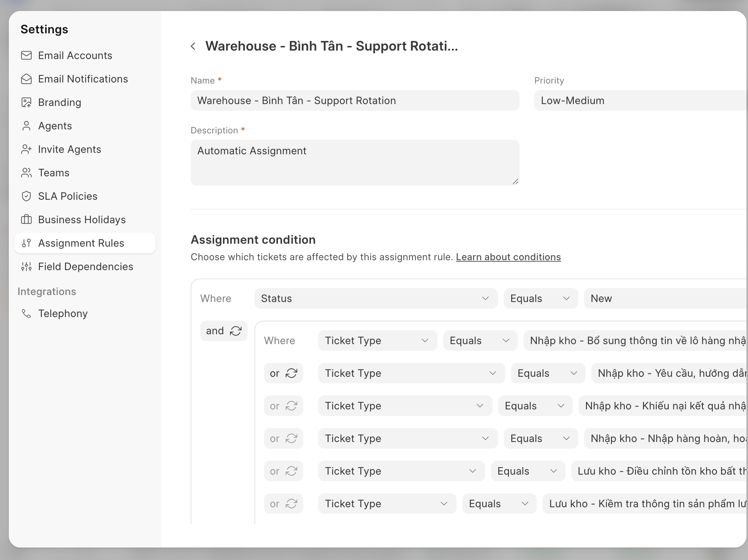The width and height of the screenshot is (748, 560).
Task: Toggle the first active 'or' conjunction
Action: click(283, 373)
